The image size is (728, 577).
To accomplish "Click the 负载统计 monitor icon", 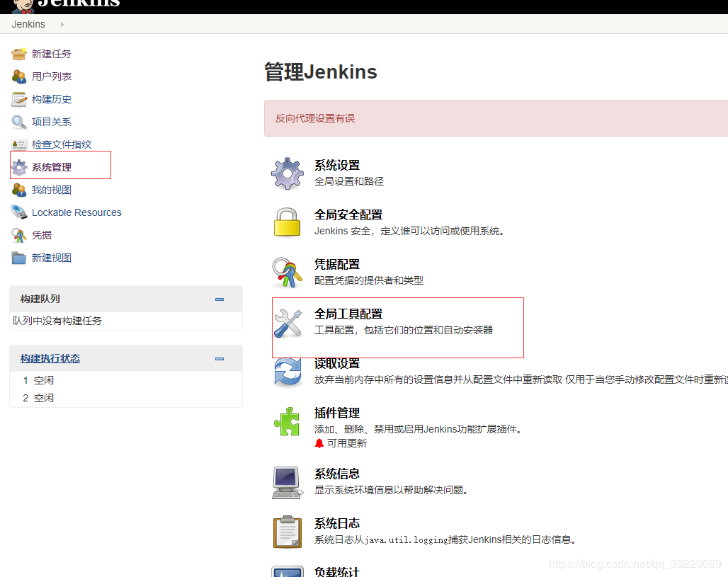I will pyautogui.click(x=288, y=571).
